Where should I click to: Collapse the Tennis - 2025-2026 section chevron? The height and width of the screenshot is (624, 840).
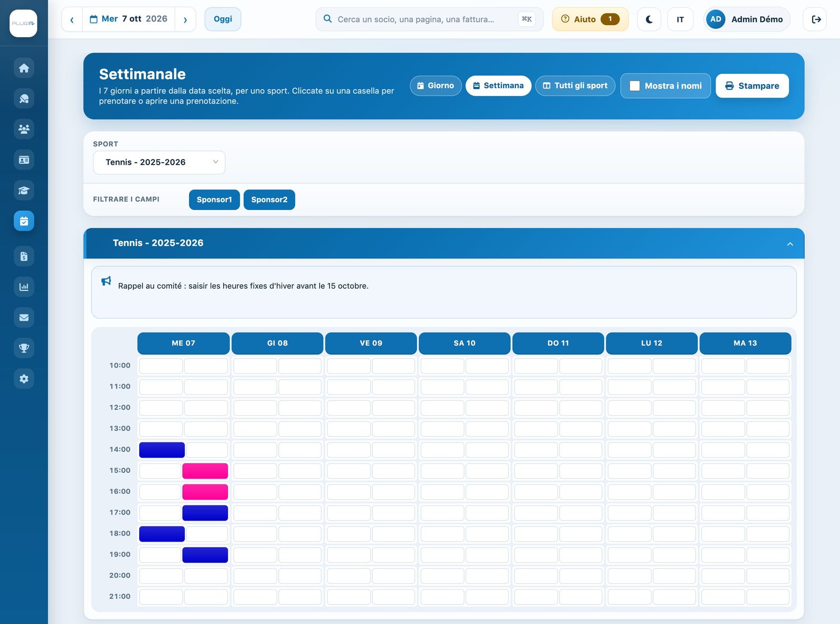790,244
